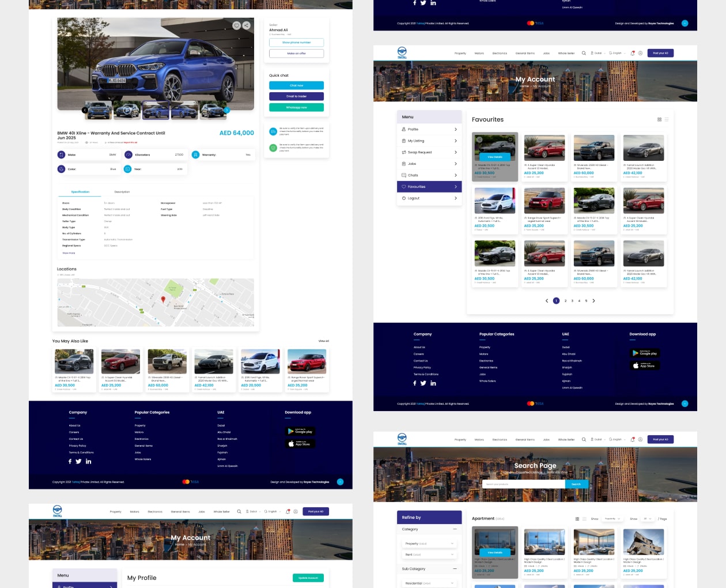Go to previous page of Favourites pagination
Image resolution: width=726 pixels, height=588 pixels.
(547, 301)
